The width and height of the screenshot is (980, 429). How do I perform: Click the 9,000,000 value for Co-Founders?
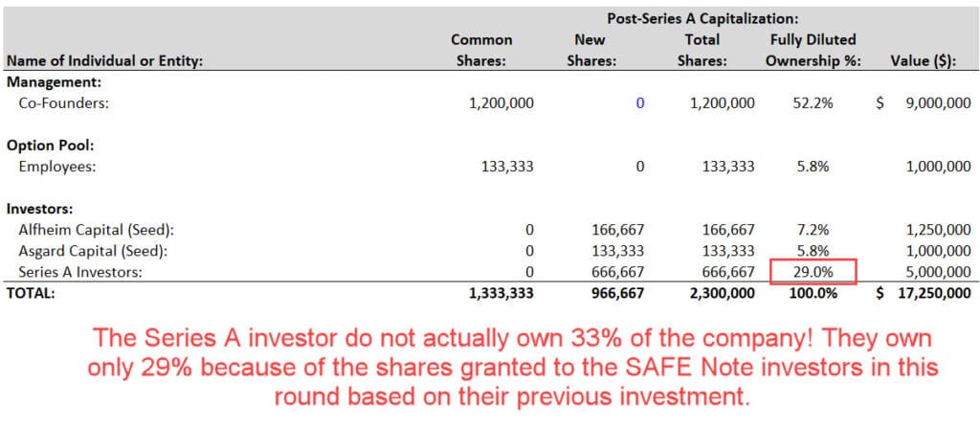click(938, 103)
